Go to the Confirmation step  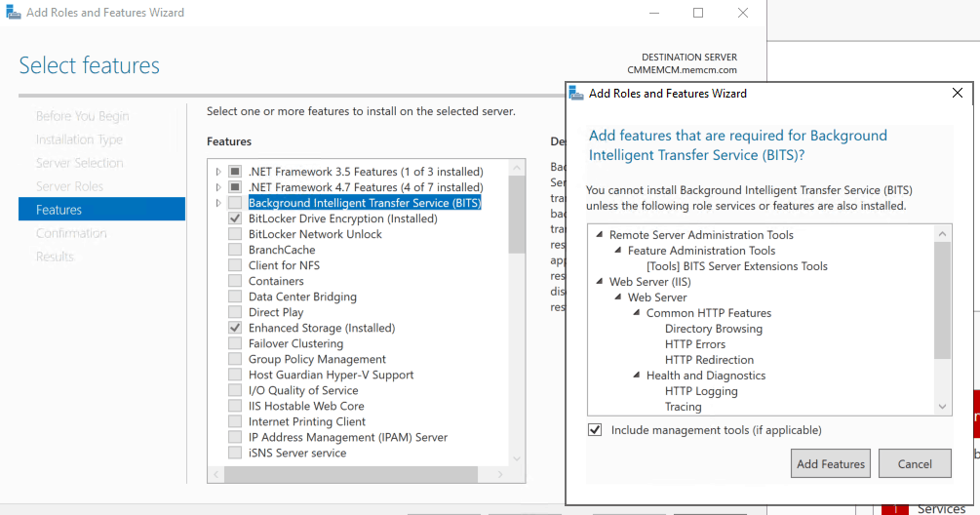click(71, 233)
